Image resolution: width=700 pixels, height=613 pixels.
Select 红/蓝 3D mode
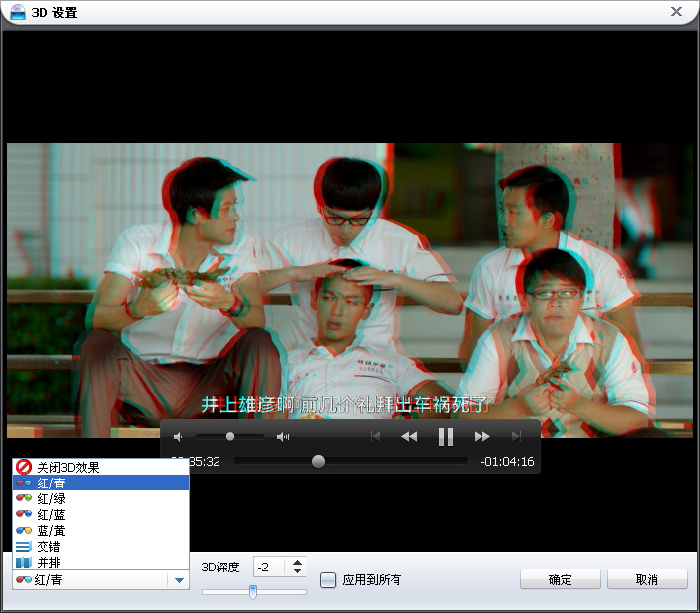click(101, 514)
